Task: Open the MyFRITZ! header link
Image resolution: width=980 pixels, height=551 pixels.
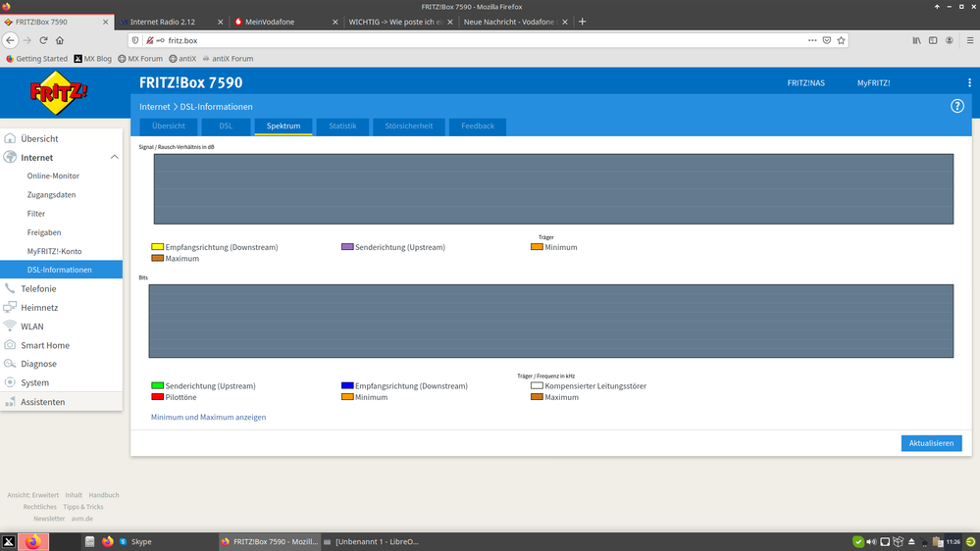Action: click(873, 83)
